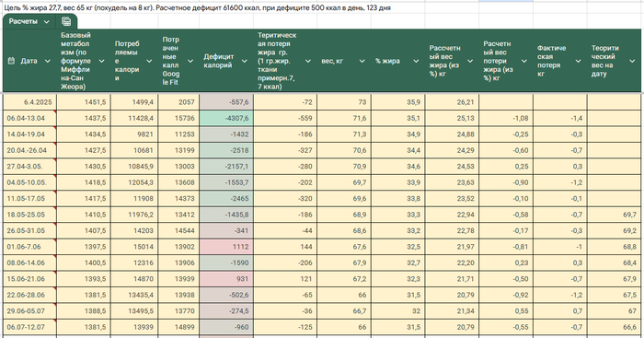Viewport: 644px width, 338px height.
Task: Click the calendar icon in the Дата header
Action: click(11, 61)
